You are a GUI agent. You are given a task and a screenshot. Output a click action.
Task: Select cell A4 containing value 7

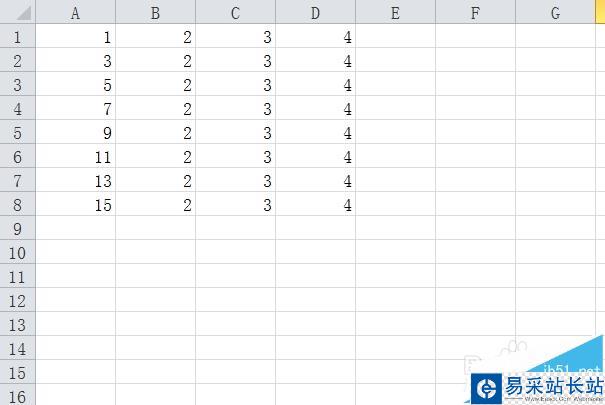point(76,109)
